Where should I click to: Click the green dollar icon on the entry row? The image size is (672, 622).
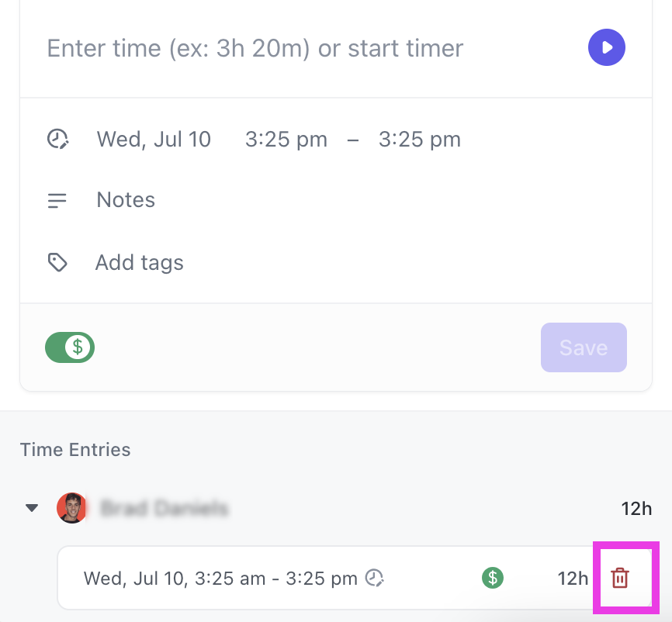coord(493,578)
